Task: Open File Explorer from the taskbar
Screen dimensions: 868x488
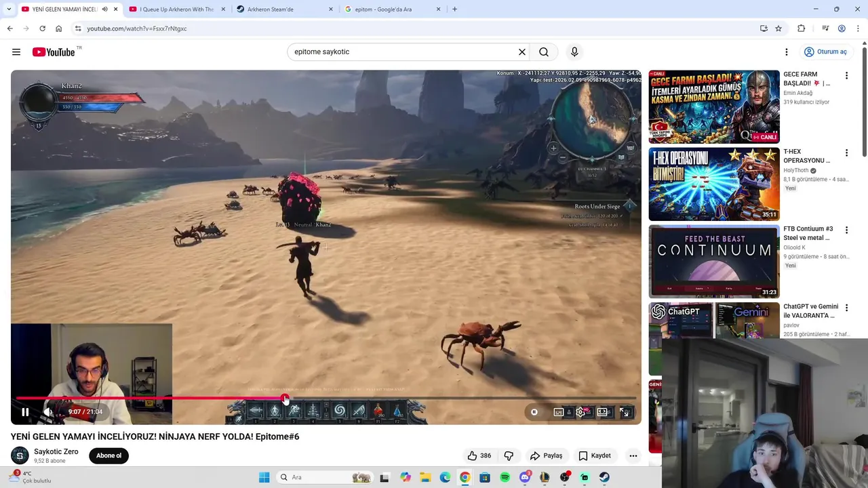Action: point(425,478)
